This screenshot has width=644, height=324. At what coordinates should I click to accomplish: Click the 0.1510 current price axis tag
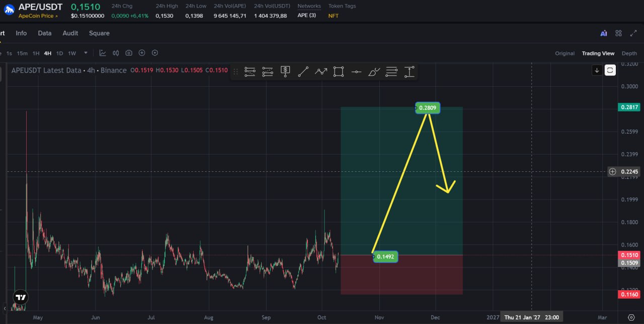pos(630,255)
